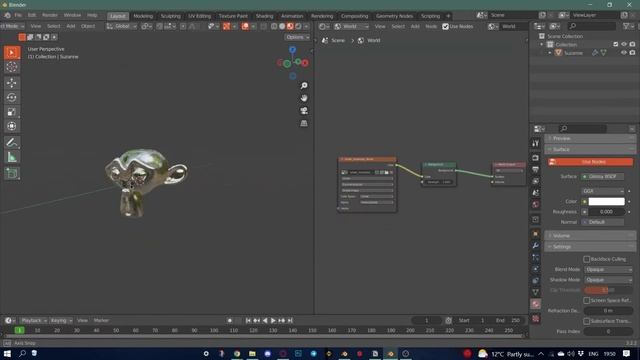Open the Render menu
This screenshot has height=360, width=640.
pyautogui.click(x=50, y=15)
